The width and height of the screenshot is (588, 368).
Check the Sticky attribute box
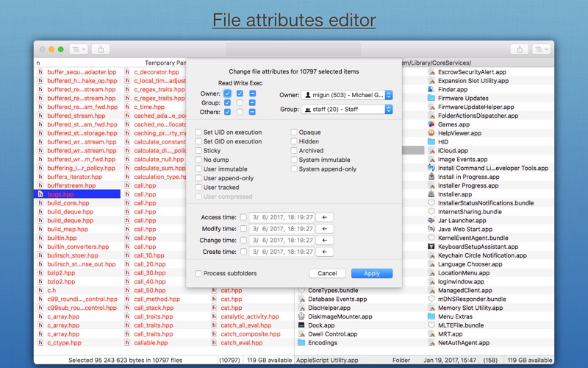tap(198, 151)
